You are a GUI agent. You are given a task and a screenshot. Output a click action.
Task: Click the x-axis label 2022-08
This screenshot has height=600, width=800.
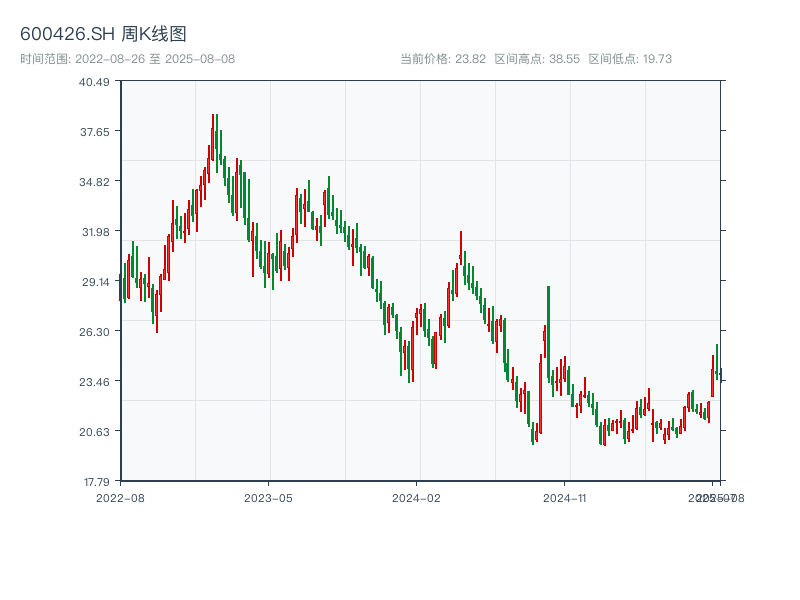[120, 498]
